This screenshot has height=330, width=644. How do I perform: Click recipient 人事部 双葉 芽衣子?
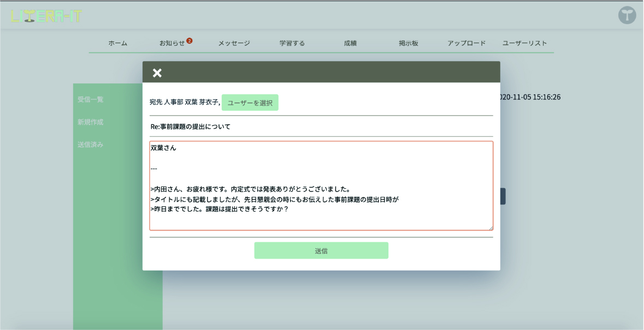[192, 103]
